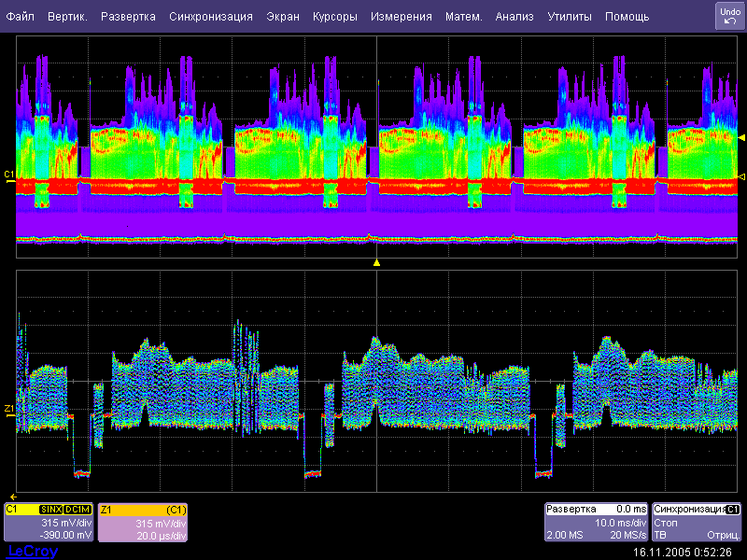
Task: Open the Z1 zoom descriptor box
Action: point(144,523)
